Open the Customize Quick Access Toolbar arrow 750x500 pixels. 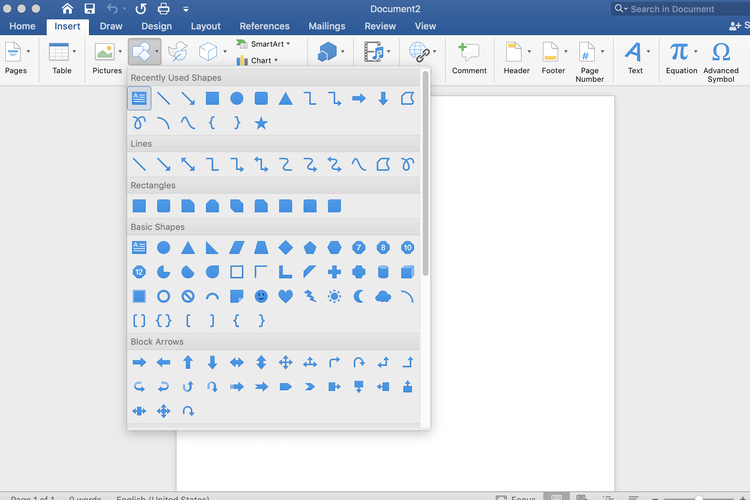186,9
